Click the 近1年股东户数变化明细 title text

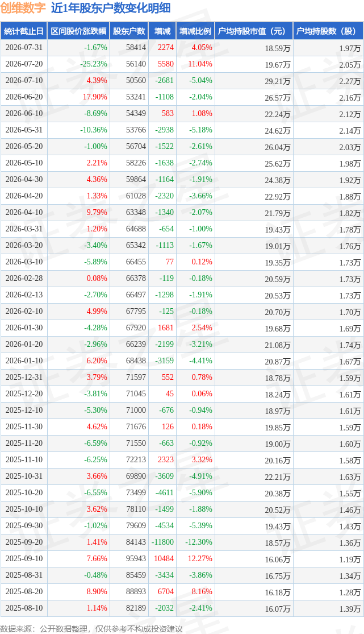click(111, 8)
